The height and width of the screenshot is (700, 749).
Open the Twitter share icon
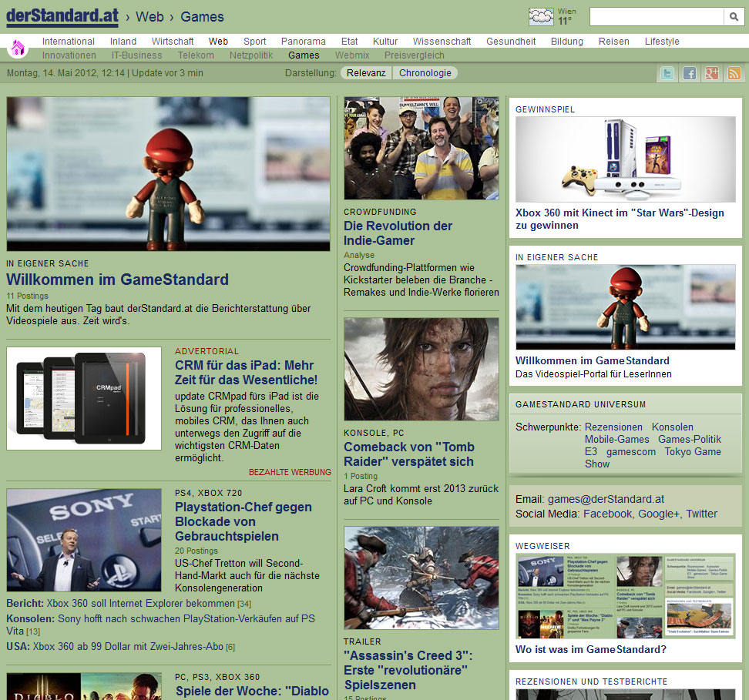click(x=667, y=73)
